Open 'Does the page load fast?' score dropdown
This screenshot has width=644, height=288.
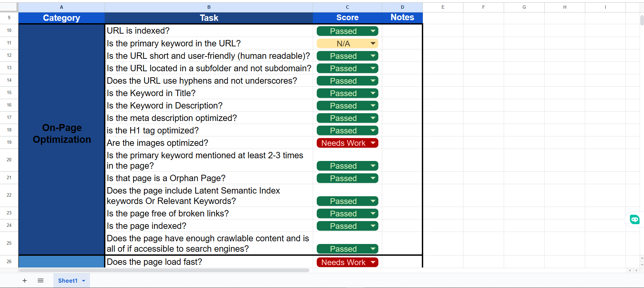(373, 262)
